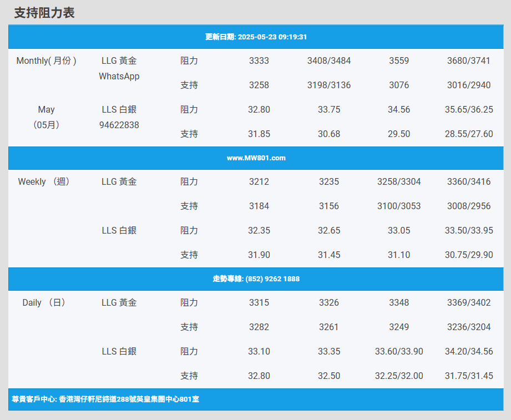Click the customer centre address footer bar

pos(105,399)
